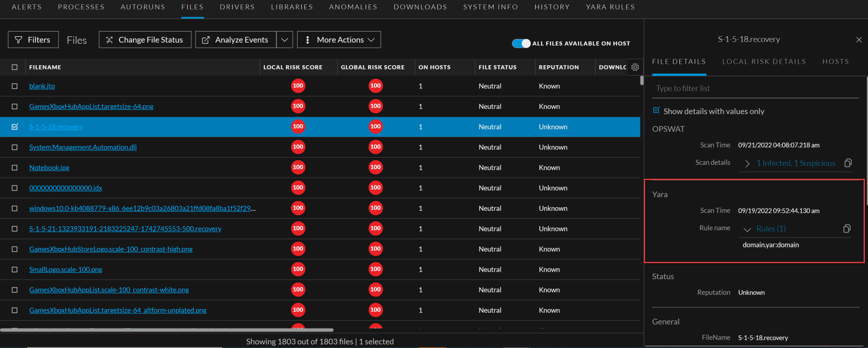Open GamesXboxHubStoreLogo.scale-100_contrast-high.png link
868x348 pixels.
pos(111,249)
